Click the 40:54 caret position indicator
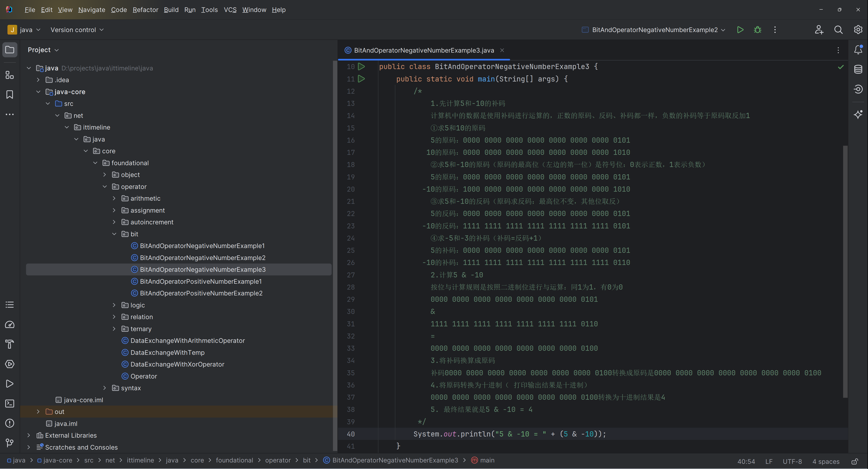Image resolution: width=868 pixels, height=469 pixels. pyautogui.click(x=746, y=461)
